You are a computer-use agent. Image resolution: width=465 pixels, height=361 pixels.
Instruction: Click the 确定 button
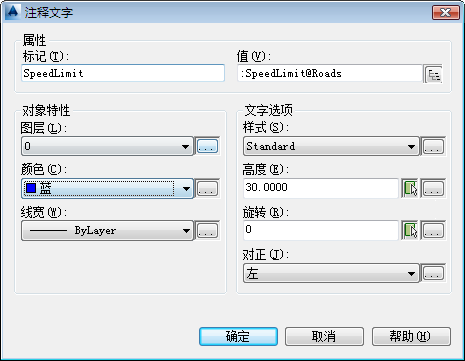click(238, 336)
